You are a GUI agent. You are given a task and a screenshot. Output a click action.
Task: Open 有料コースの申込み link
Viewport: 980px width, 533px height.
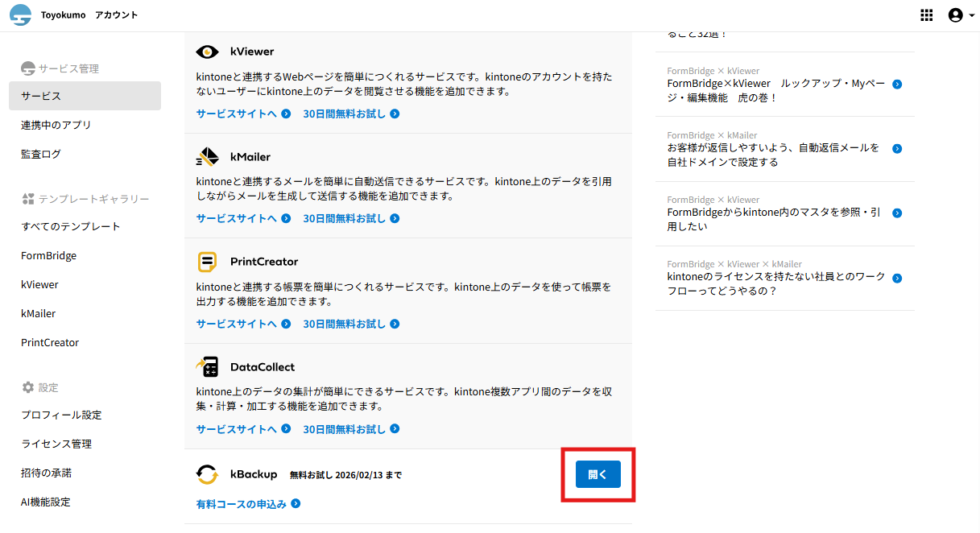point(242,504)
